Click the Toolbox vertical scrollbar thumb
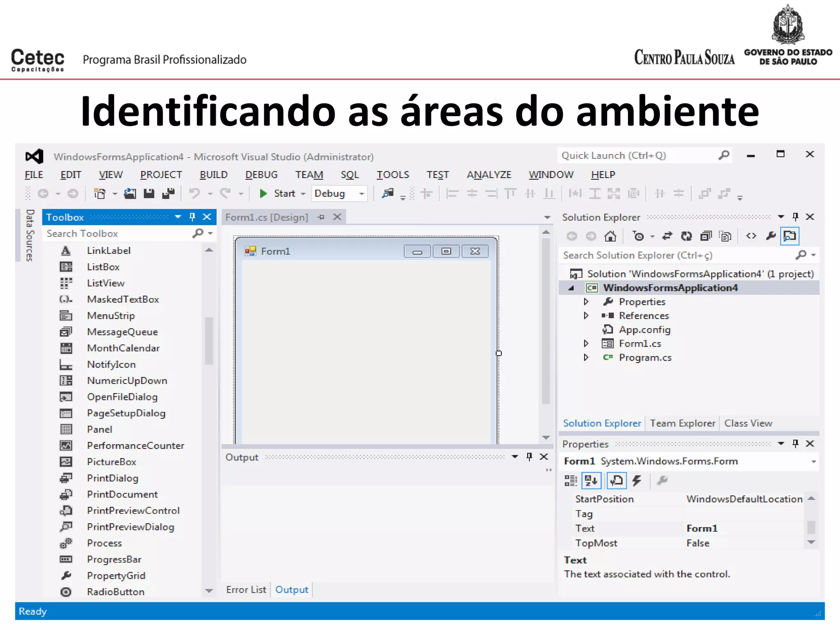 pyautogui.click(x=209, y=340)
